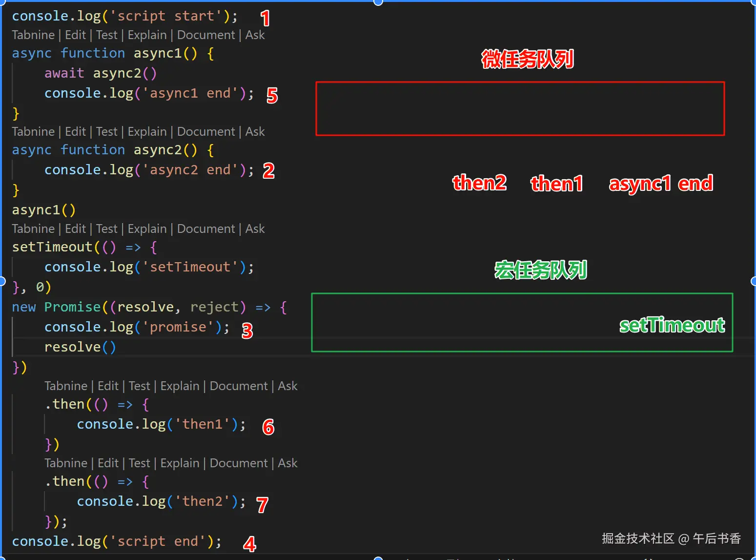Click the blue handle on the left edge

click(2, 281)
